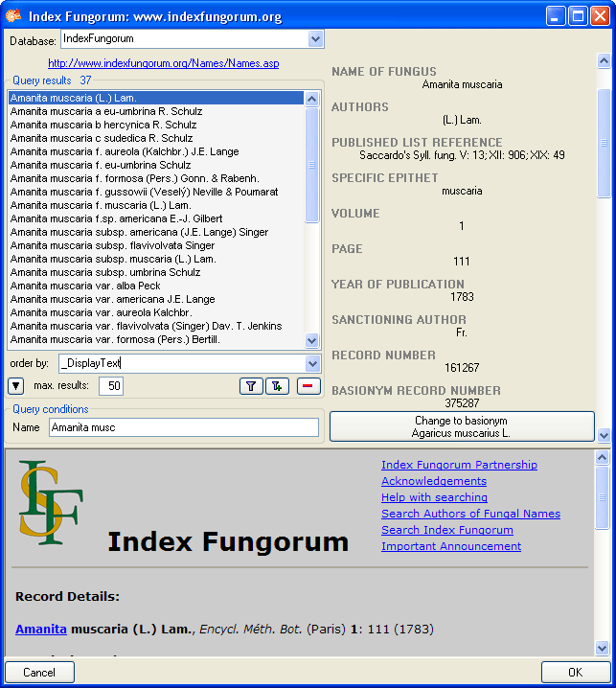The width and height of the screenshot is (616, 688).
Task: Open Search Index Fungorum link
Action: tap(447, 530)
